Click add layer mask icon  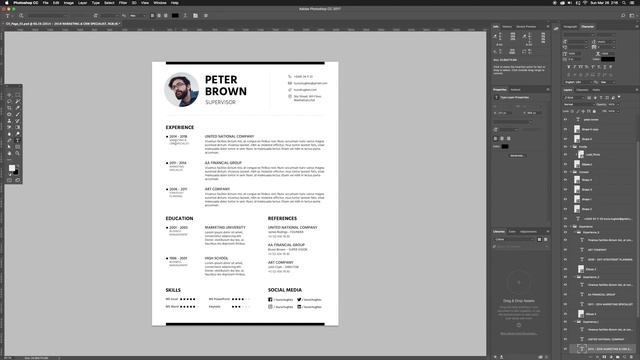[604, 357]
